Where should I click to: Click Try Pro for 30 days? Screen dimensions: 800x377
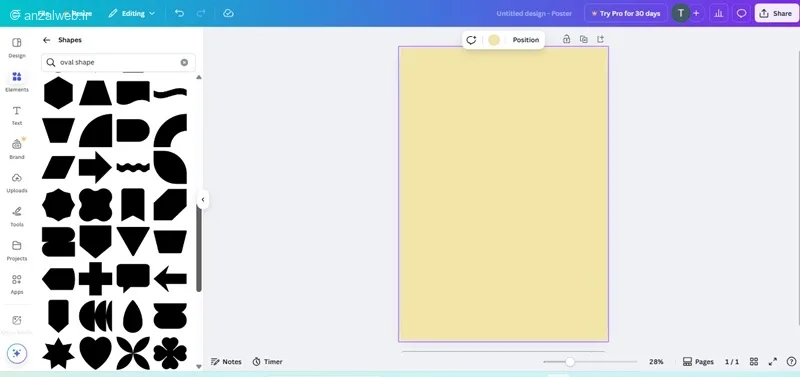[x=626, y=13]
